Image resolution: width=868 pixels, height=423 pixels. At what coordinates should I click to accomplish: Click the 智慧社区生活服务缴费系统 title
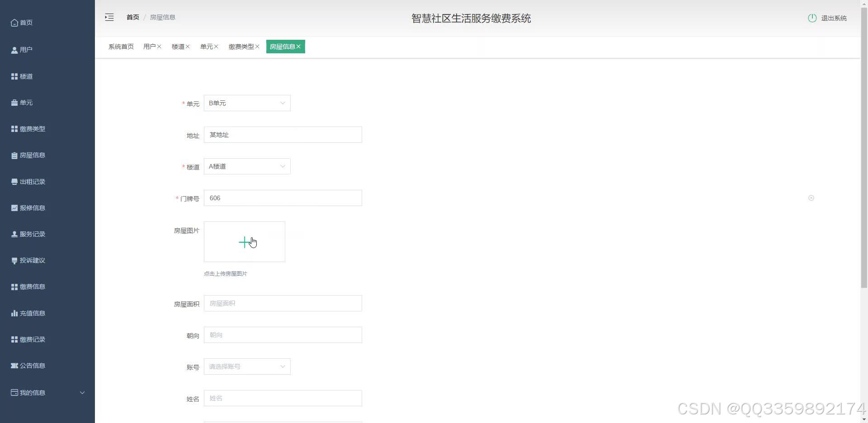point(471,18)
